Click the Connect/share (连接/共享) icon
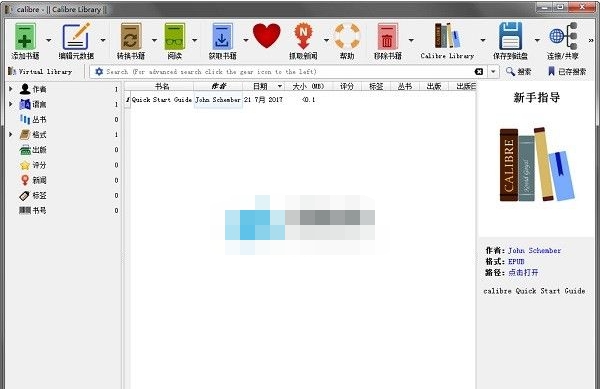Viewport: 602px width, 389px height. click(563, 36)
